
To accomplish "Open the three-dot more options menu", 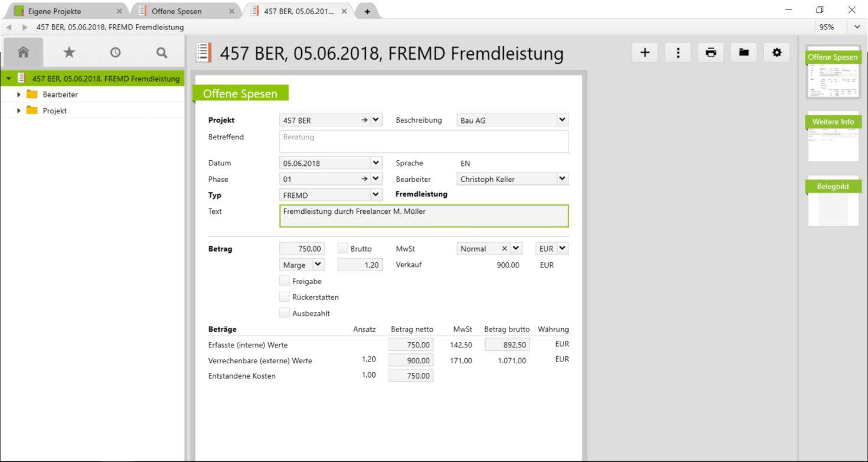I will tap(678, 53).
